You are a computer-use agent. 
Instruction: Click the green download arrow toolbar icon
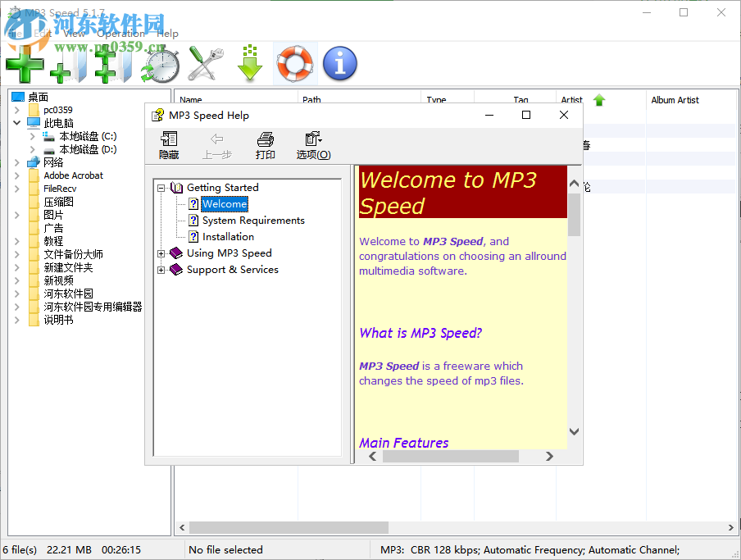point(250,63)
